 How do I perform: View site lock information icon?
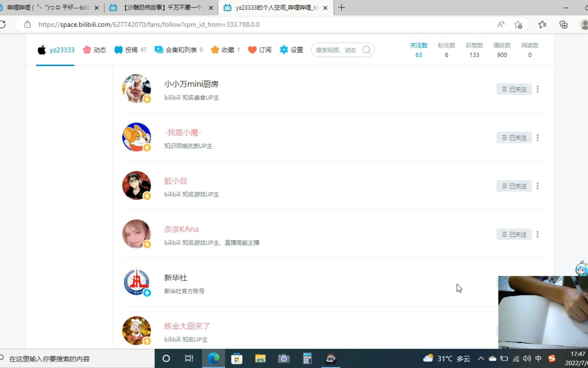[x=28, y=25]
